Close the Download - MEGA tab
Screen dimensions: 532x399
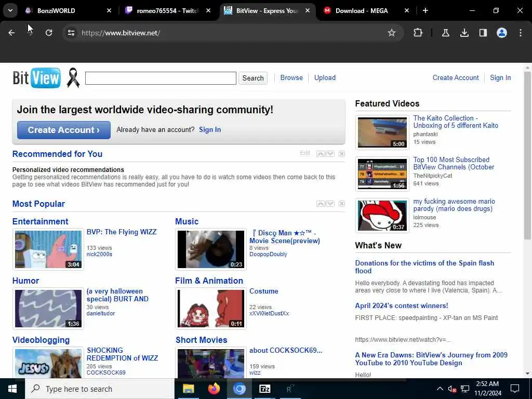[406, 10]
